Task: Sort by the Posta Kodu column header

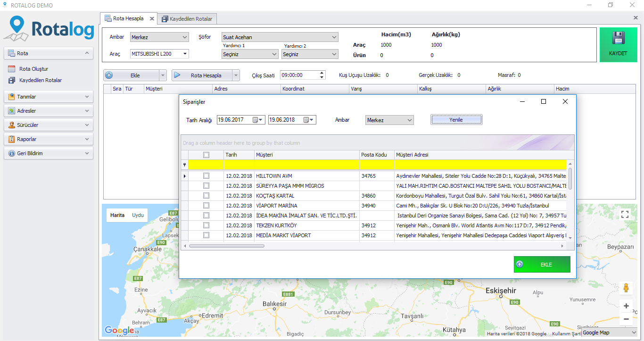Action: pyautogui.click(x=377, y=155)
